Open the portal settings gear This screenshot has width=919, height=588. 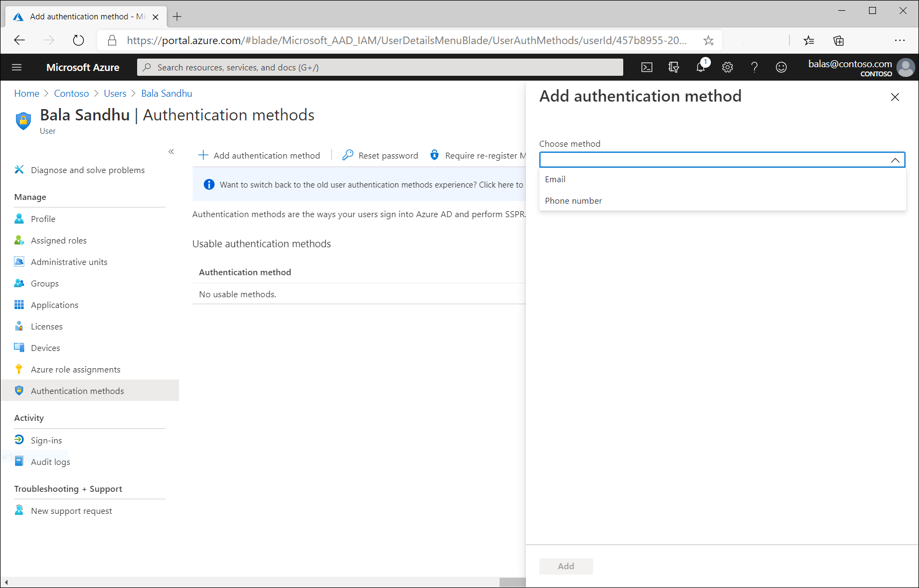point(728,67)
